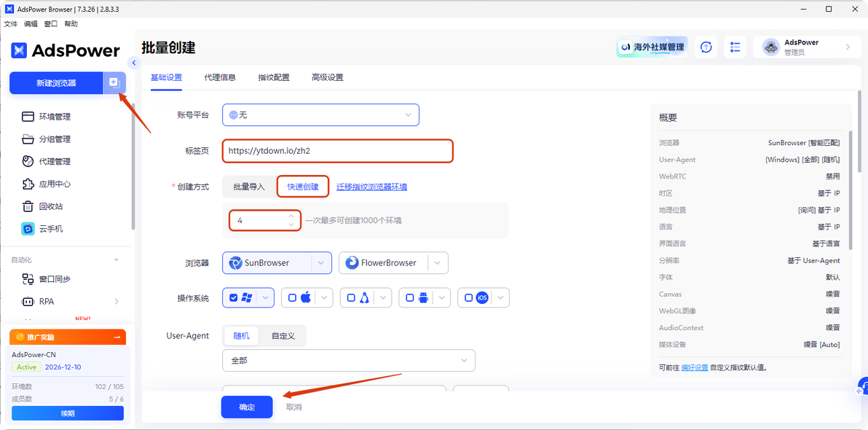Open 窗口同步 in the sidebar

46,279
